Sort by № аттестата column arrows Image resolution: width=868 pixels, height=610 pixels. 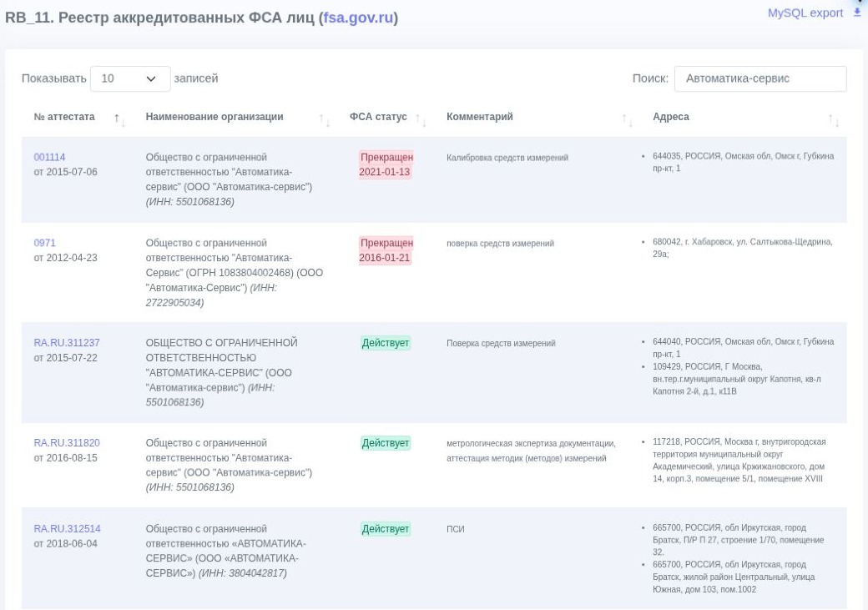point(119,119)
